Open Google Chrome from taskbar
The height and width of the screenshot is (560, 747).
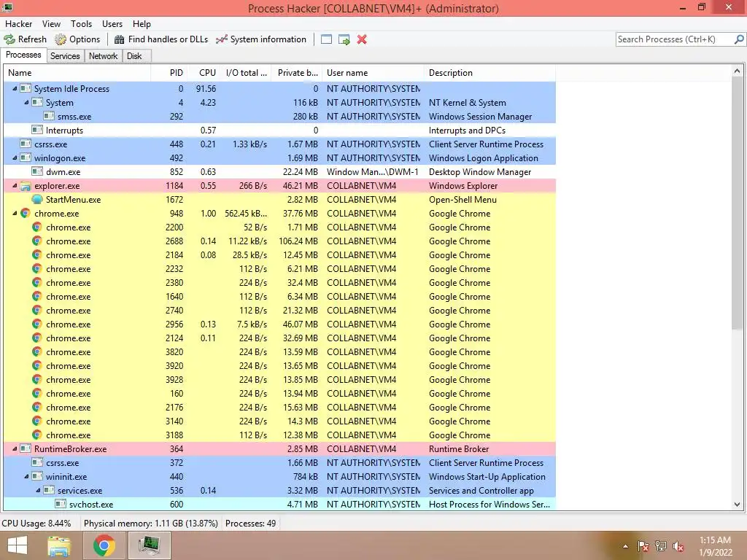coord(104,545)
